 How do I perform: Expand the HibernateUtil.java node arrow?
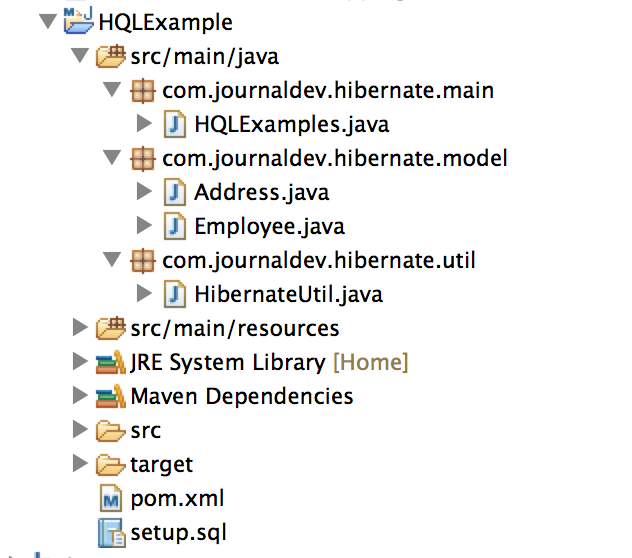pyautogui.click(x=144, y=294)
